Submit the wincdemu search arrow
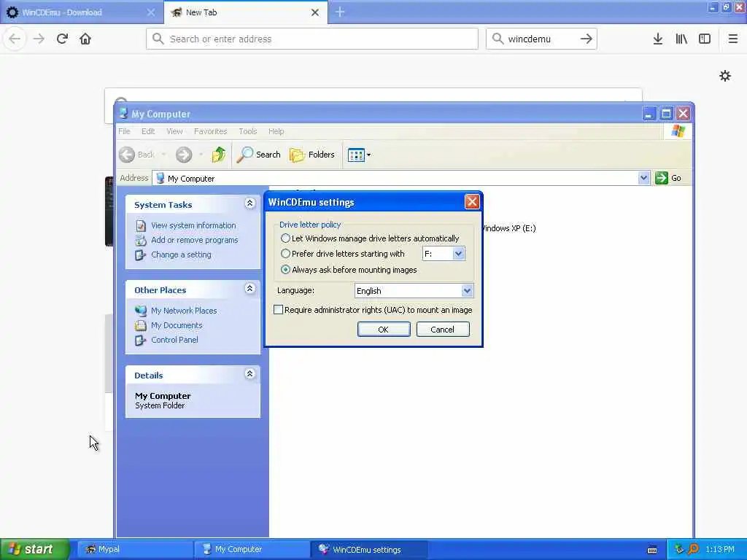Screen dimensions: 747x560 587,39
